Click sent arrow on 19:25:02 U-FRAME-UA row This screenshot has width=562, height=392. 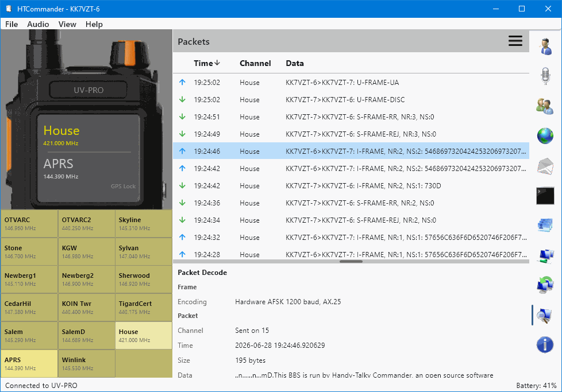point(182,82)
